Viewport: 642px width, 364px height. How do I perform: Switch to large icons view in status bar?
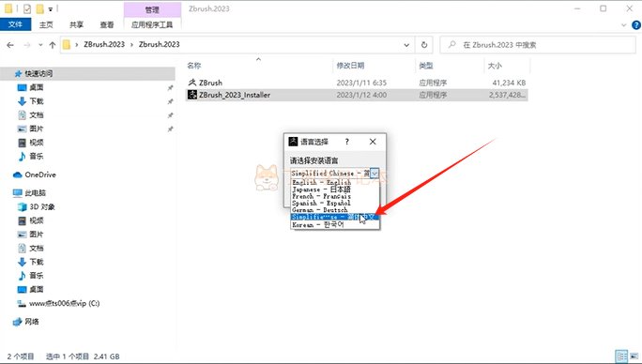click(x=635, y=356)
